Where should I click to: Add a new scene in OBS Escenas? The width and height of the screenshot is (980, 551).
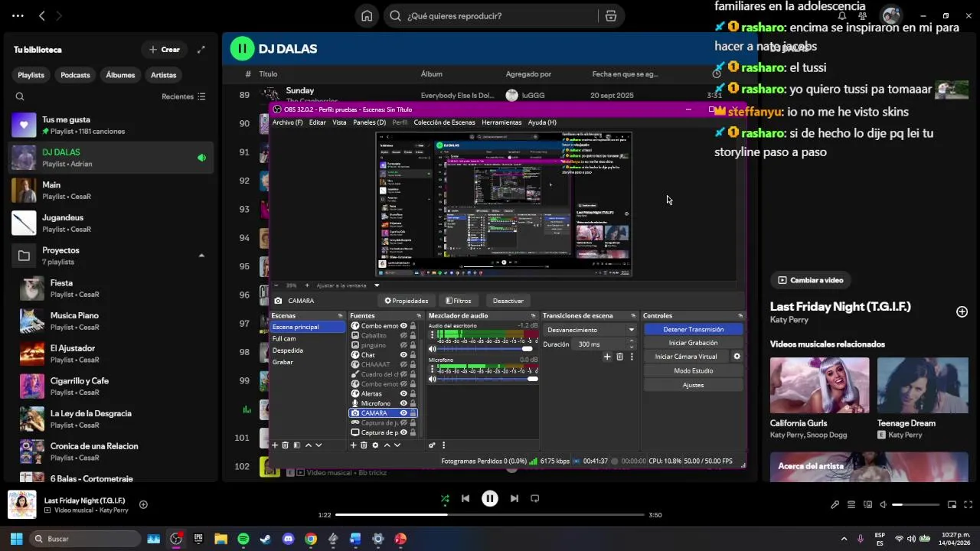click(275, 445)
